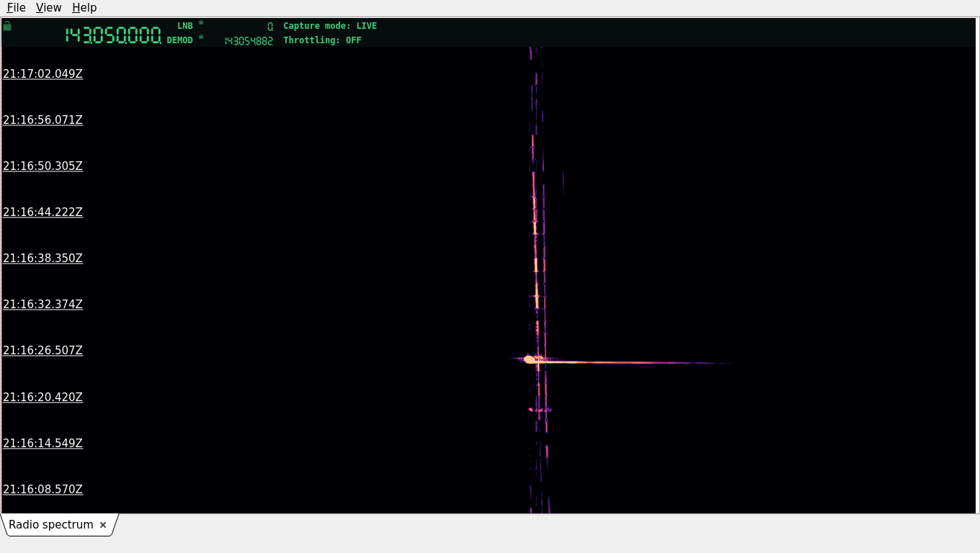
Task: Click the Capture mode: LIVE status text
Action: pos(330,26)
